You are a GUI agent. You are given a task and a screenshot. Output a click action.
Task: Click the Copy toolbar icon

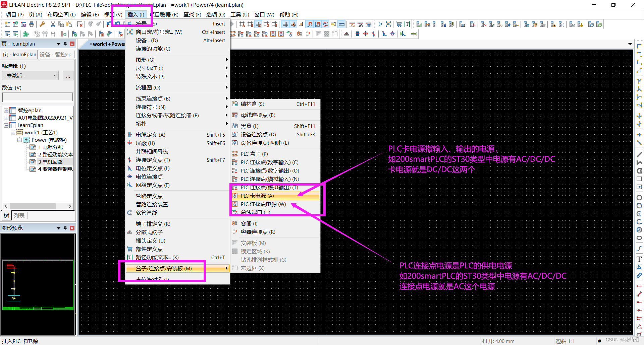pos(61,24)
